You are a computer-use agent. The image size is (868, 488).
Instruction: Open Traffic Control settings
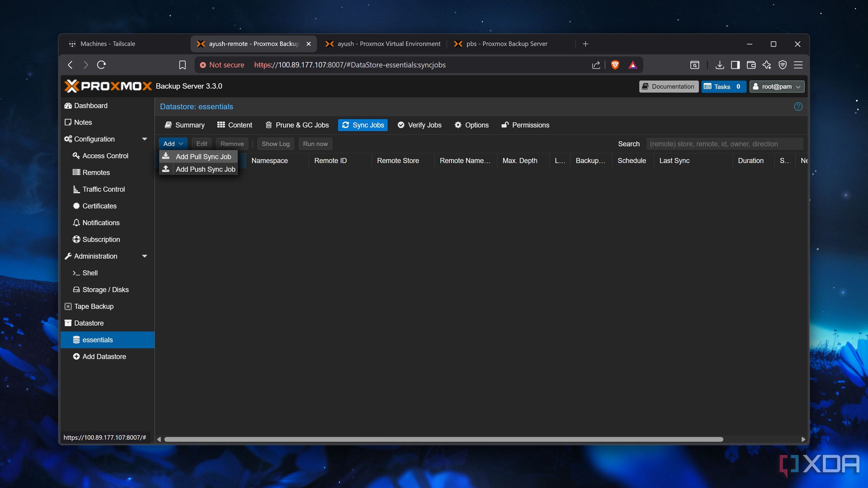click(x=108, y=189)
